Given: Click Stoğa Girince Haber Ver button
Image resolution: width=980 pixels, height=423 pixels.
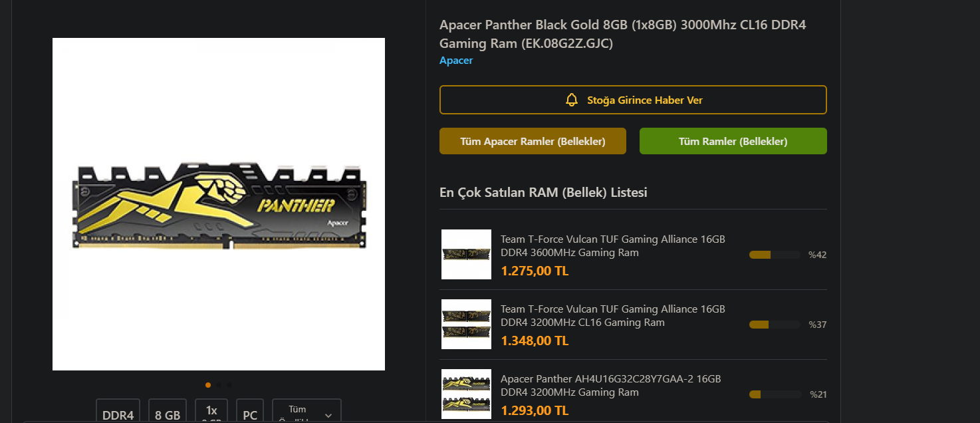Looking at the screenshot, I should tap(633, 100).
